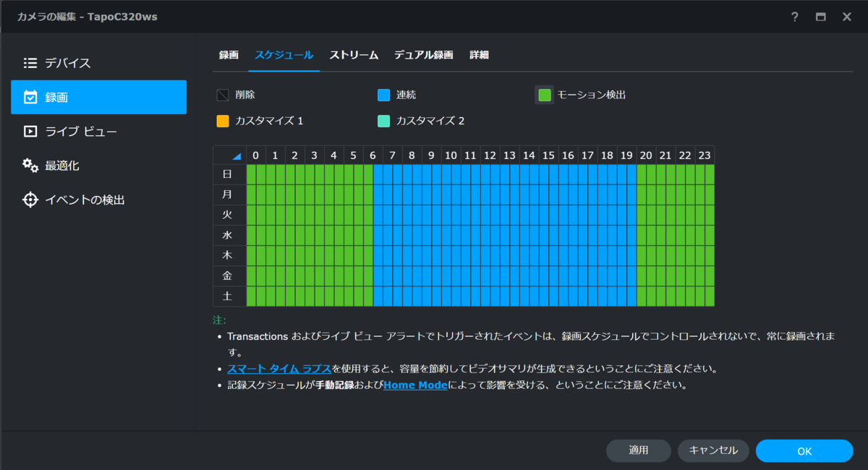The image size is (868, 470).
Task: Click the 最適化 gears icon
Action: pos(30,166)
